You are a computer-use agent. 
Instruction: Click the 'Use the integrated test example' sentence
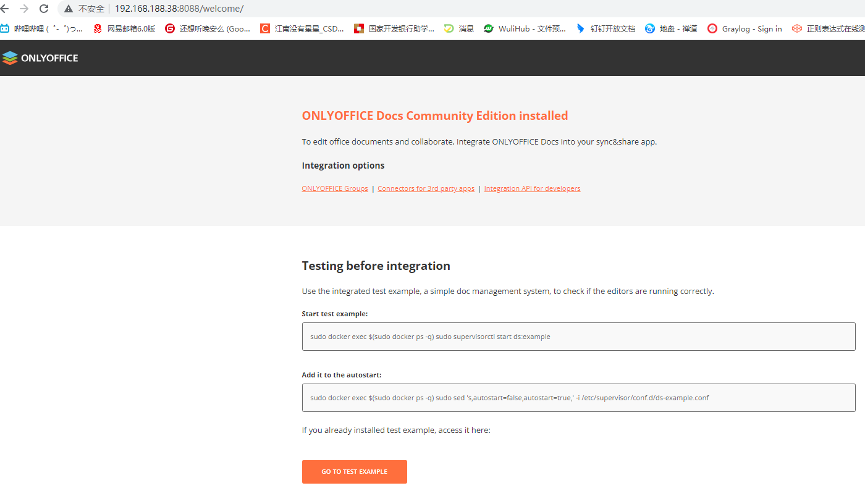pyautogui.click(x=508, y=291)
